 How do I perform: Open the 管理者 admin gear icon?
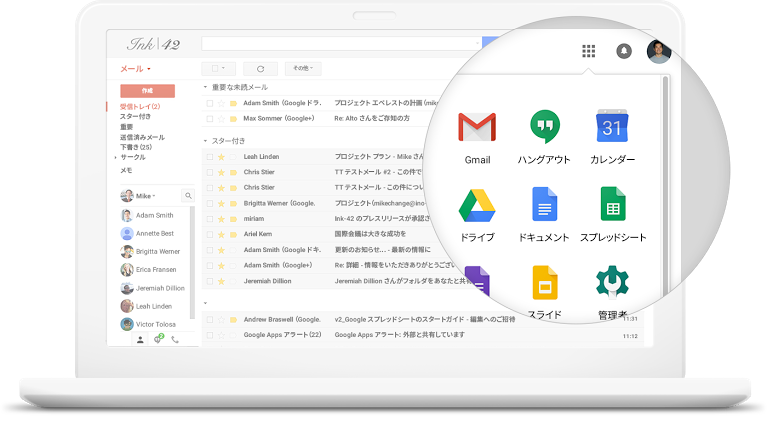(x=612, y=281)
